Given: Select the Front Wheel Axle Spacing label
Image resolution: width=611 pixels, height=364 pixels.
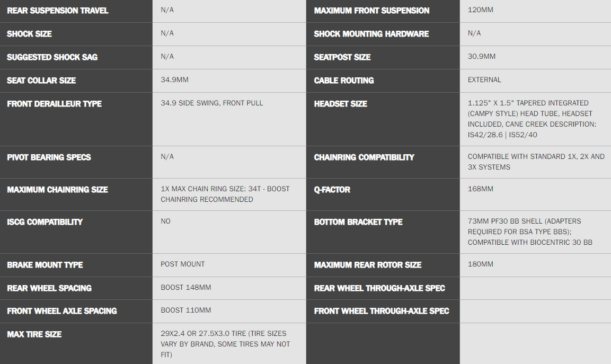Looking at the screenshot, I should click(x=62, y=311).
